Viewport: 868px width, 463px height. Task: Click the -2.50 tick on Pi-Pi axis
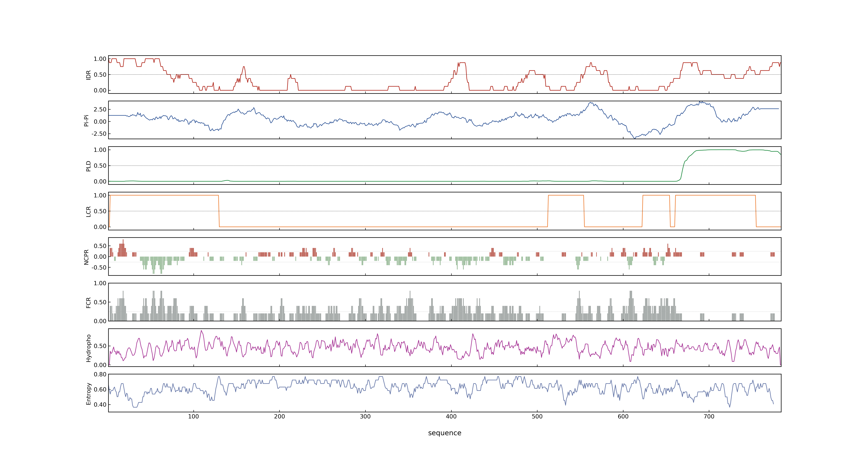pyautogui.click(x=99, y=134)
